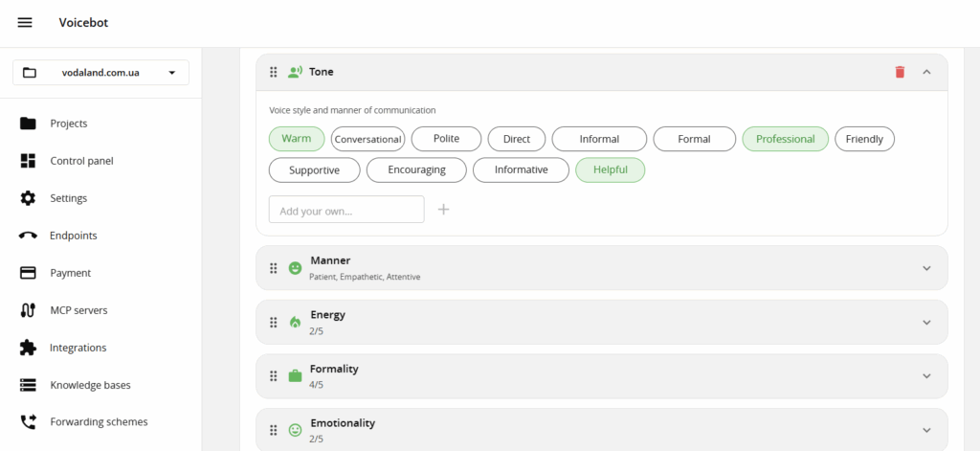Expand the Manner section chevron

point(926,268)
